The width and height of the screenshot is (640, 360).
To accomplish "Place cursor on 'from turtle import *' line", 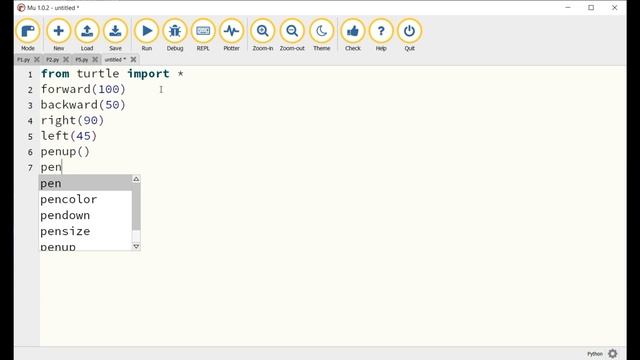I will coord(112,74).
